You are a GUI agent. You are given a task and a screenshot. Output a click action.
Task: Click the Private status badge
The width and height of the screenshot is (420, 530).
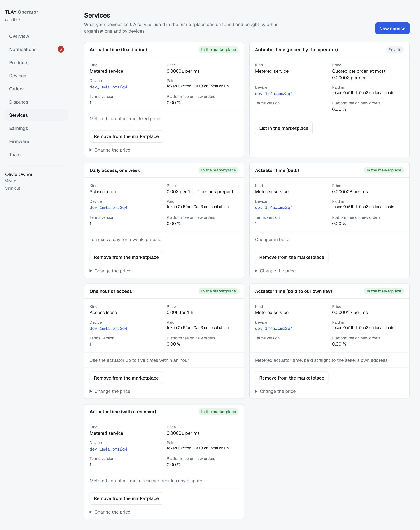point(394,50)
